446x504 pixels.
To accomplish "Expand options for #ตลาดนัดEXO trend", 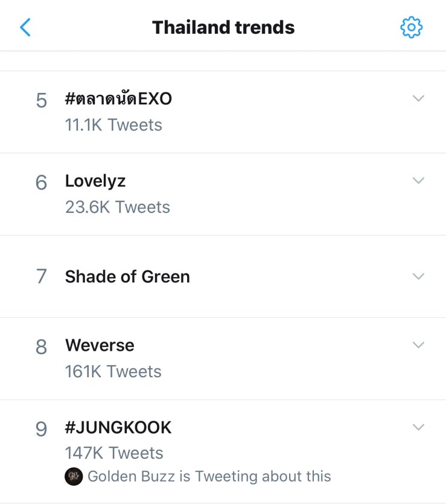I will click(x=418, y=98).
